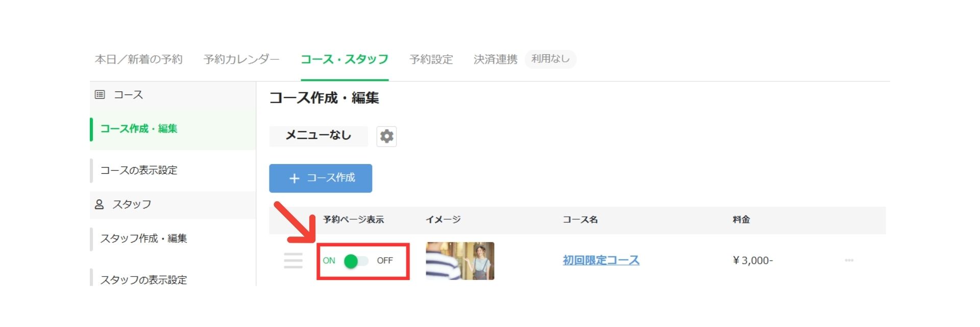Click the course image thumbnail
The width and height of the screenshot is (980, 327).
click(x=460, y=261)
